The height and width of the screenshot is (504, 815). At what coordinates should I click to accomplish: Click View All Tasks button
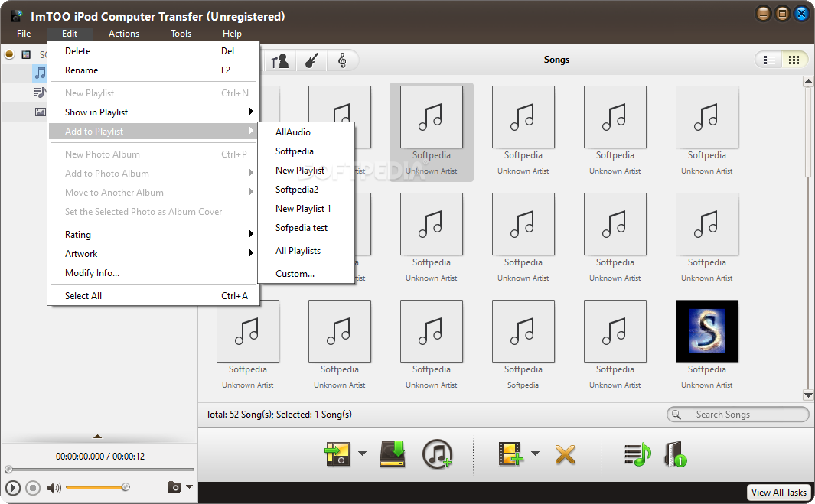pos(778,492)
